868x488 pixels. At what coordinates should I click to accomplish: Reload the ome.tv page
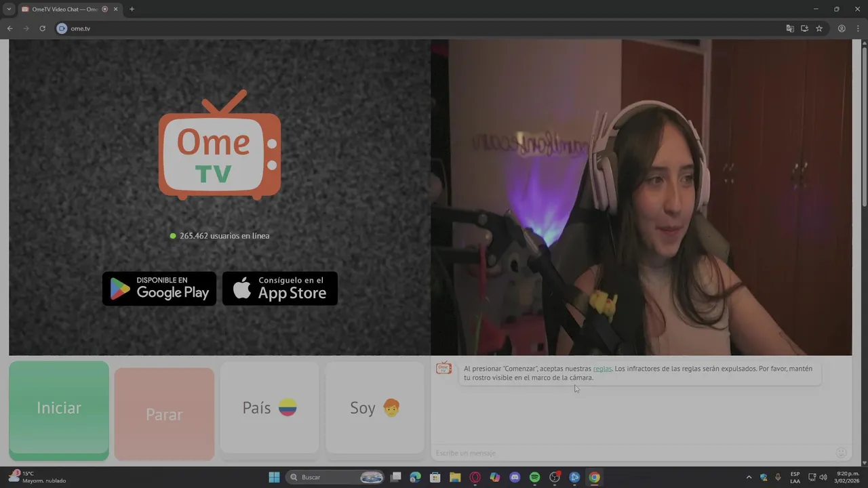click(x=42, y=28)
